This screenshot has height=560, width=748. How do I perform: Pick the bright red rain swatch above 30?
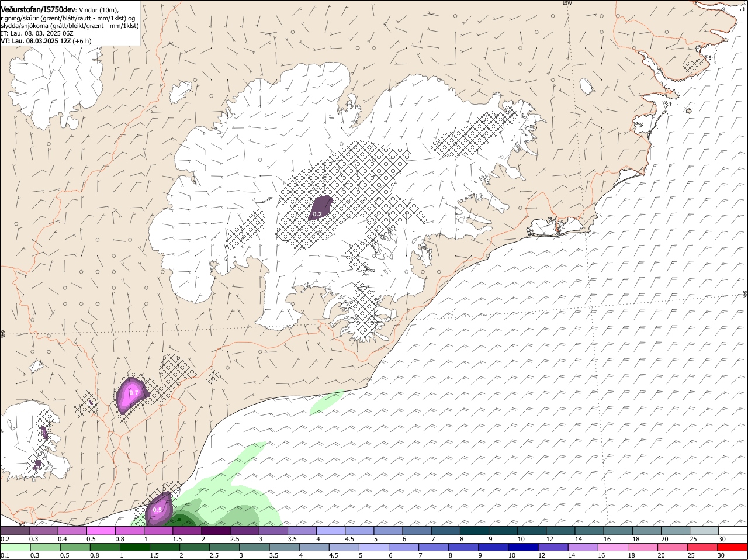point(733,547)
